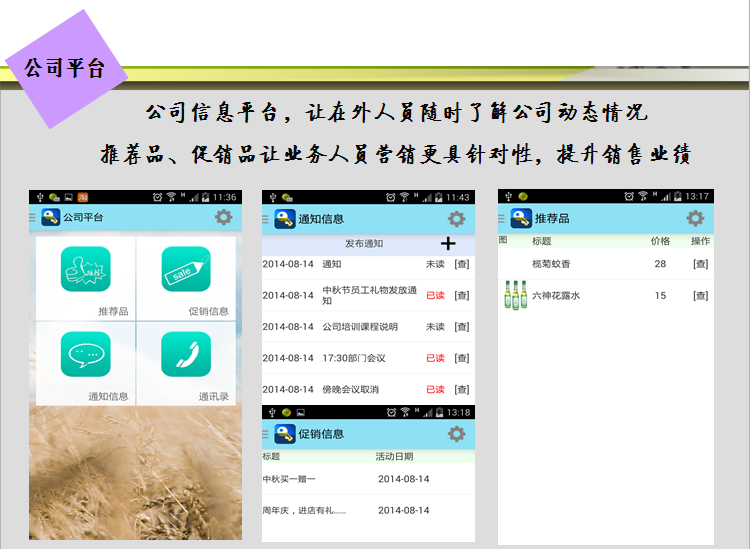Tap signal bars icon in 13:17 status bar
Viewport: 750px width, 549px height.
click(666, 197)
